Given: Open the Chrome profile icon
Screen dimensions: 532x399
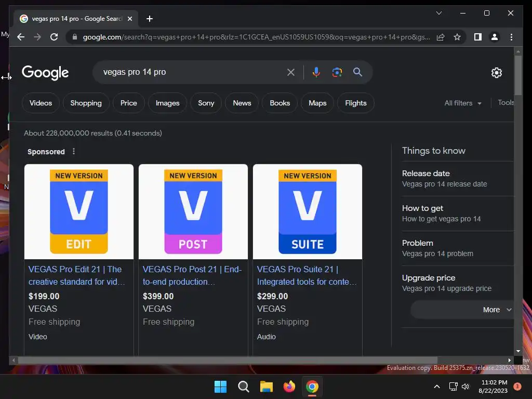Looking at the screenshot, I should point(495,37).
